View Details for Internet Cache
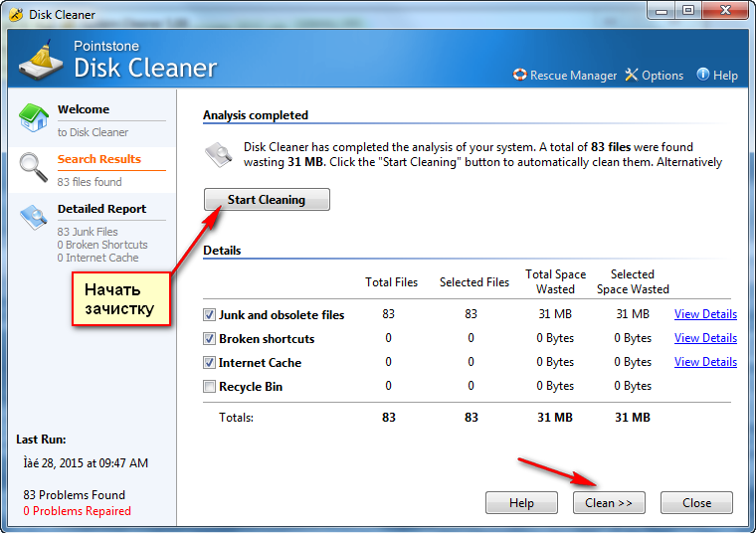The image size is (756, 533). tap(705, 362)
